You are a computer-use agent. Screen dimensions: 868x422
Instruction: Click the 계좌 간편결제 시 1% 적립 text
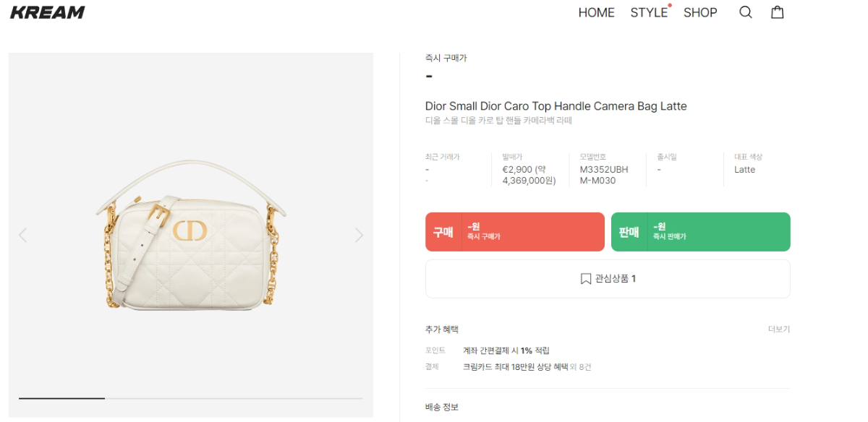pos(506,350)
